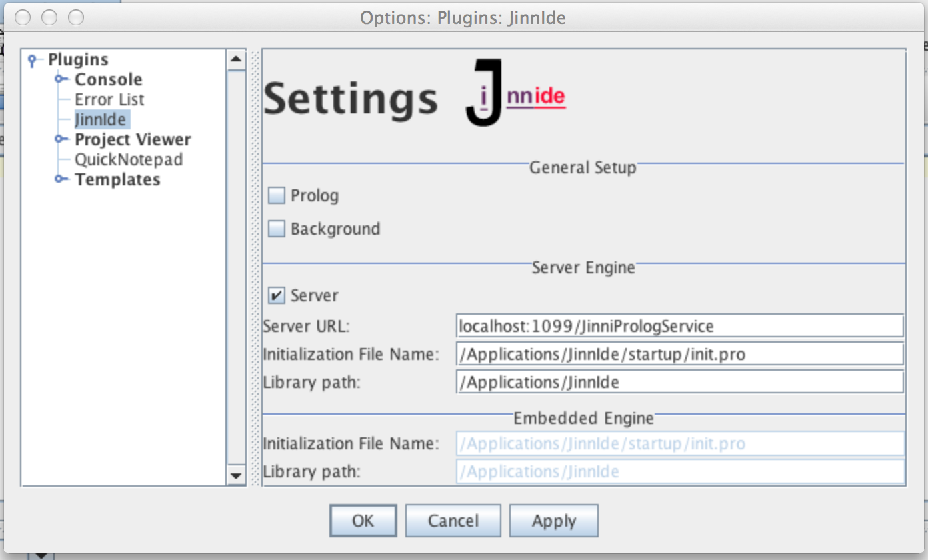Click the tree scrollbar up arrow
This screenshot has width=928, height=560.
tap(236, 60)
